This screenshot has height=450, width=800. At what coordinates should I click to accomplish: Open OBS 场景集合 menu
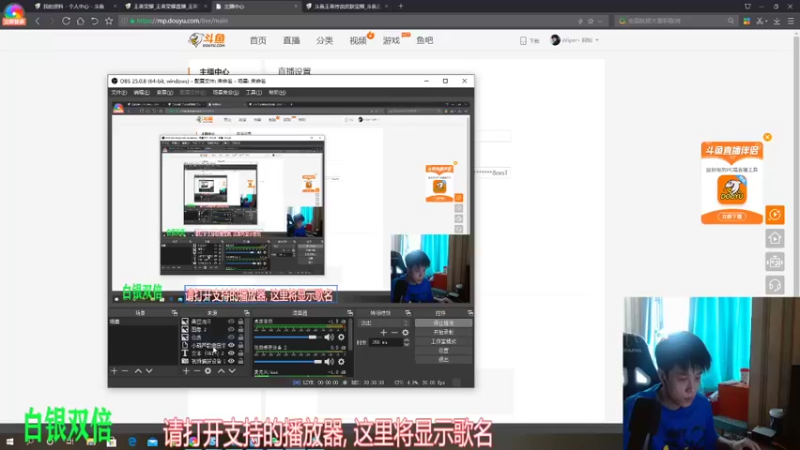pyautogui.click(x=226, y=93)
